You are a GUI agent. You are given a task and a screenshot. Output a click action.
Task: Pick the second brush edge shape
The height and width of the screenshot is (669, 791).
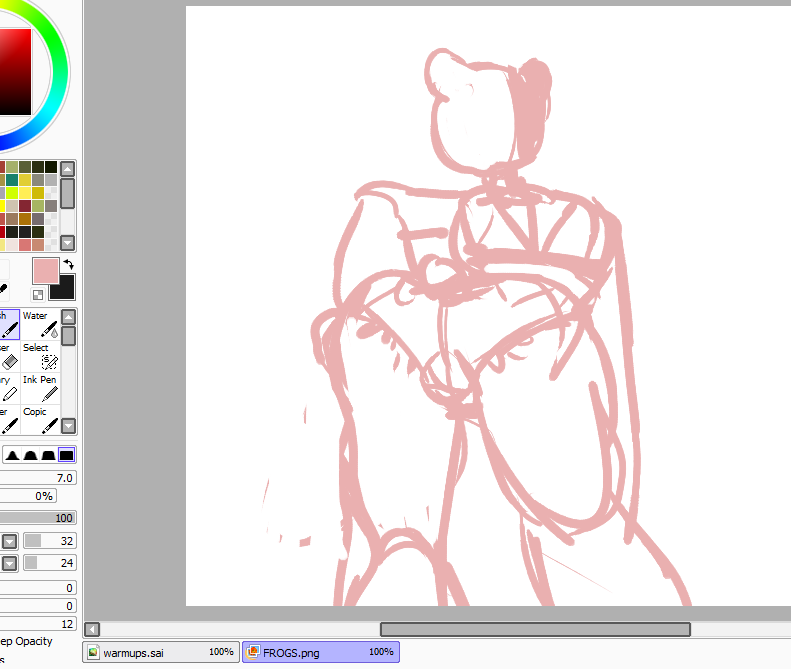31,455
